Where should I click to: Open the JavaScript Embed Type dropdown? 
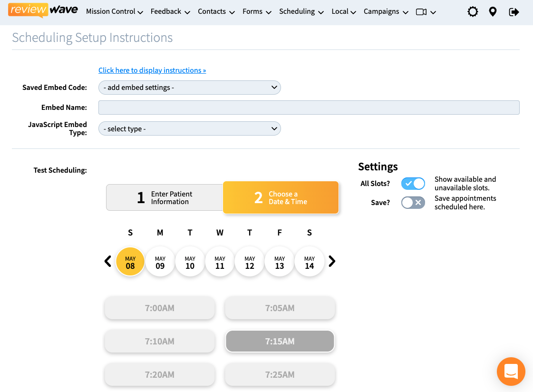click(189, 129)
